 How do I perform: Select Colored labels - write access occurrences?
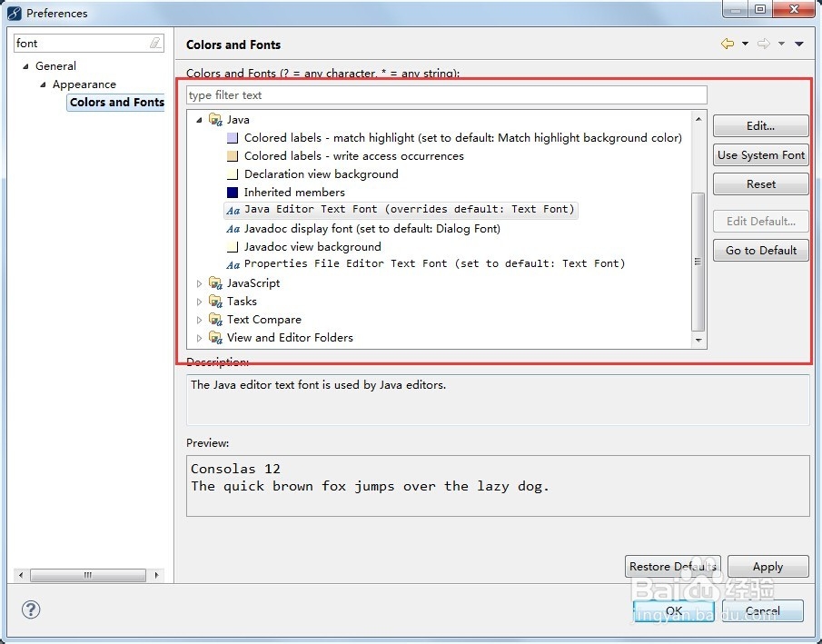pyautogui.click(x=354, y=156)
